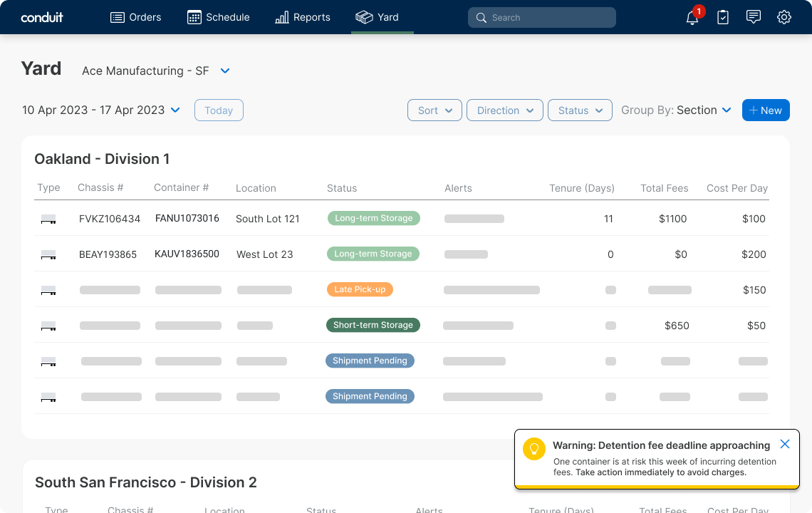Select the Yard truck icon
The image size is (812, 513).
(365, 17)
